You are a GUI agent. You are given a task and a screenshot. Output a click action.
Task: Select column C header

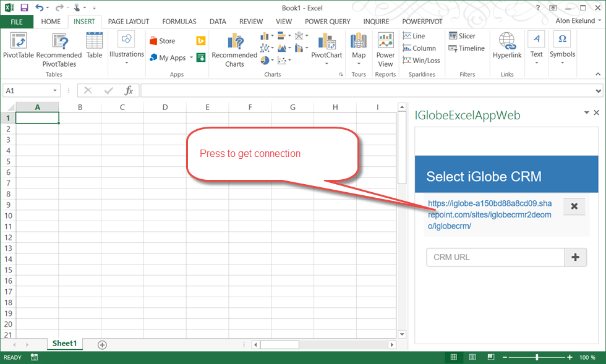pyautogui.click(x=122, y=107)
